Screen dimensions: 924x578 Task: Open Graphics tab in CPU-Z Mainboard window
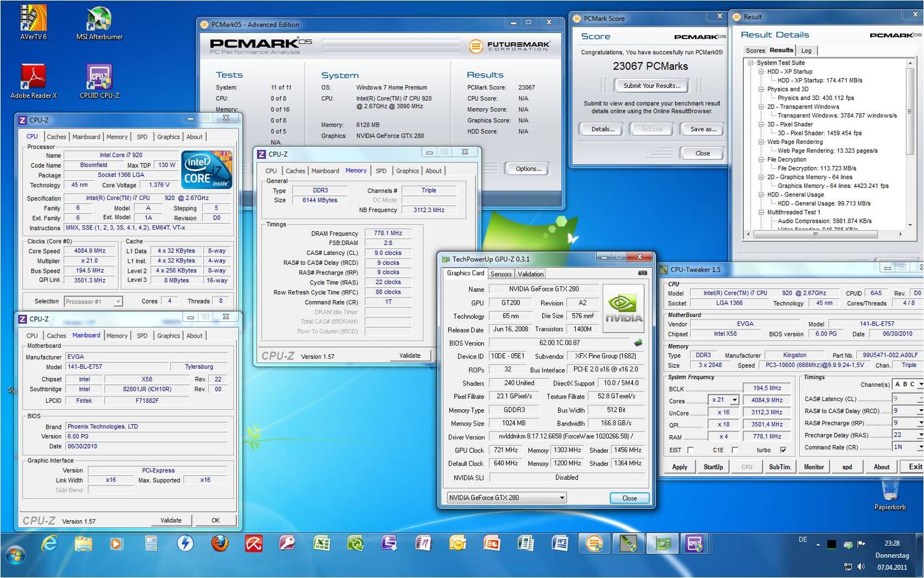tap(169, 336)
